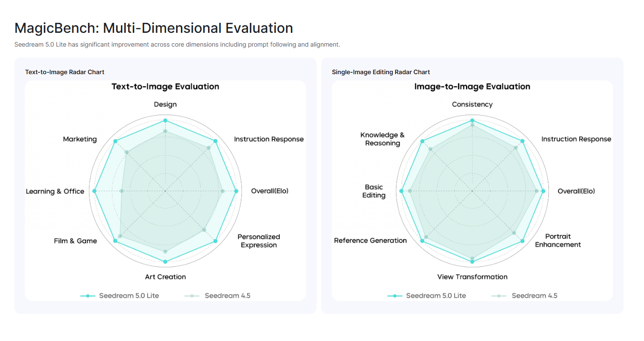Click Seedream 5.0 Lite Marketing data point
Viewport: 644px width, 341px height.
(x=115, y=141)
